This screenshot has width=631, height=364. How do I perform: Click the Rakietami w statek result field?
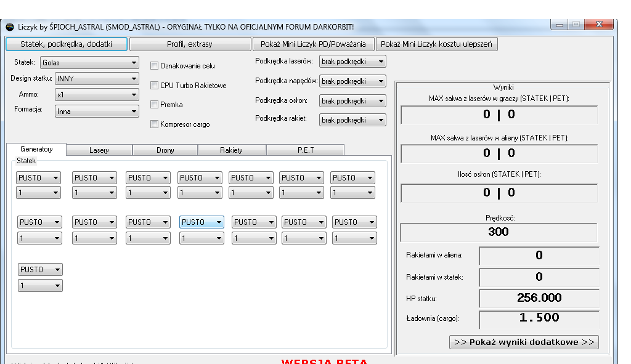pyautogui.click(x=539, y=277)
